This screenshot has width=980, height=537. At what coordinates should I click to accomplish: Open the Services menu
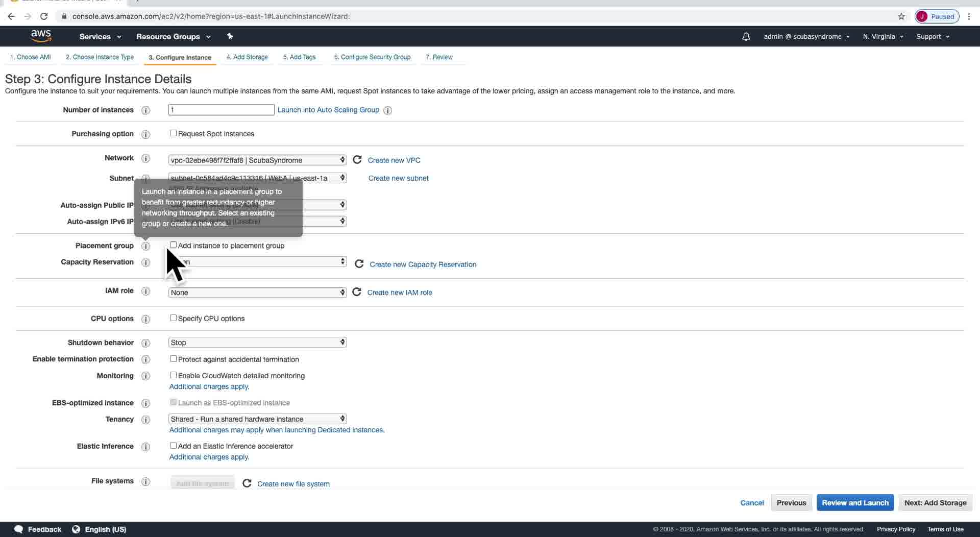(100, 37)
